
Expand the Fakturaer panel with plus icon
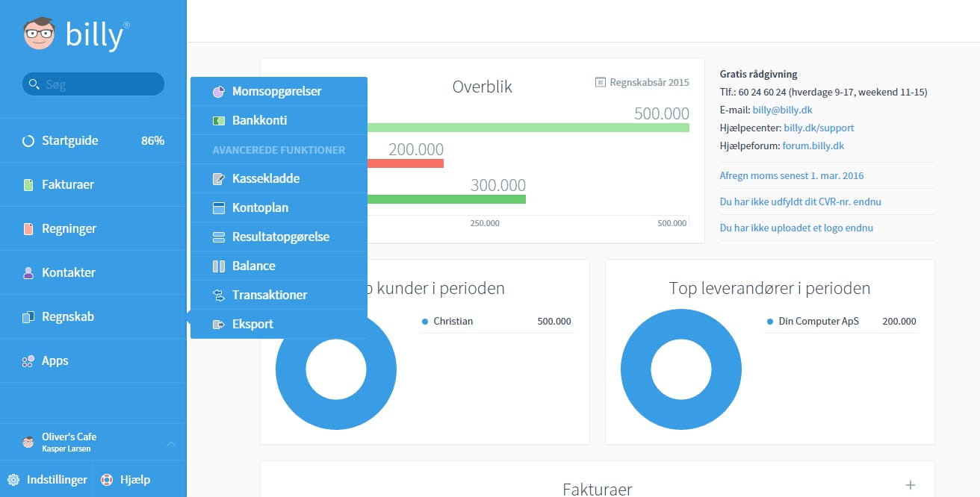click(x=910, y=485)
